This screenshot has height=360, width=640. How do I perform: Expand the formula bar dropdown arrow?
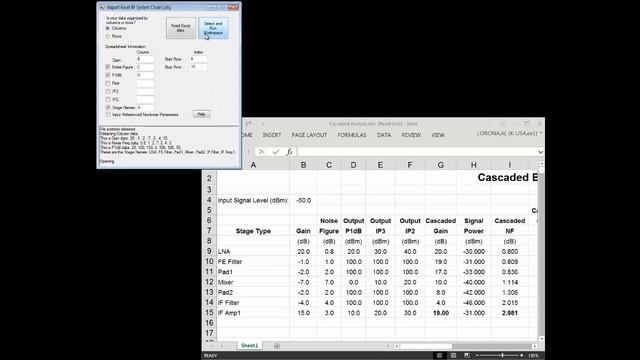tap(540, 152)
